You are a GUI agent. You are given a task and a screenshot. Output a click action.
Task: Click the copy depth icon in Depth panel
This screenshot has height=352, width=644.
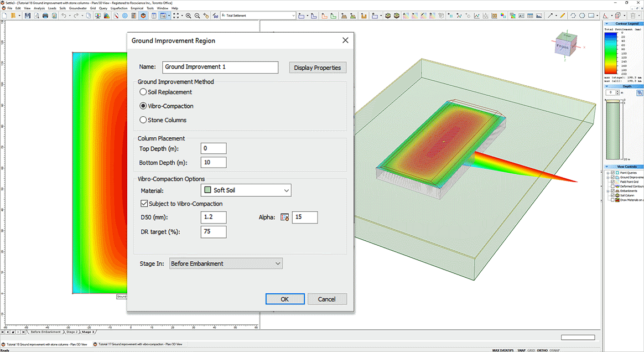pyautogui.click(x=639, y=93)
